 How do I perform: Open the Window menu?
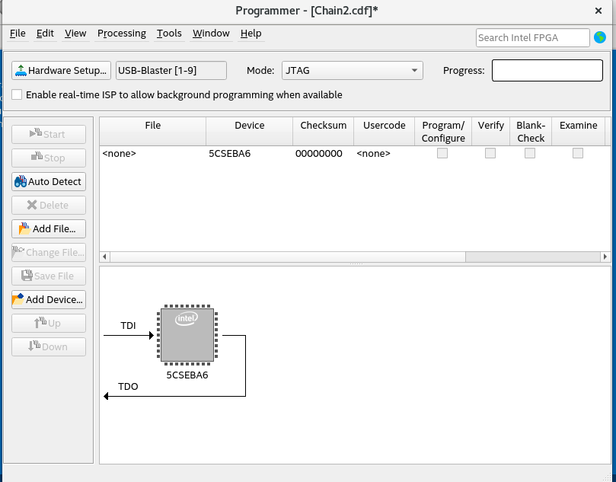211,33
